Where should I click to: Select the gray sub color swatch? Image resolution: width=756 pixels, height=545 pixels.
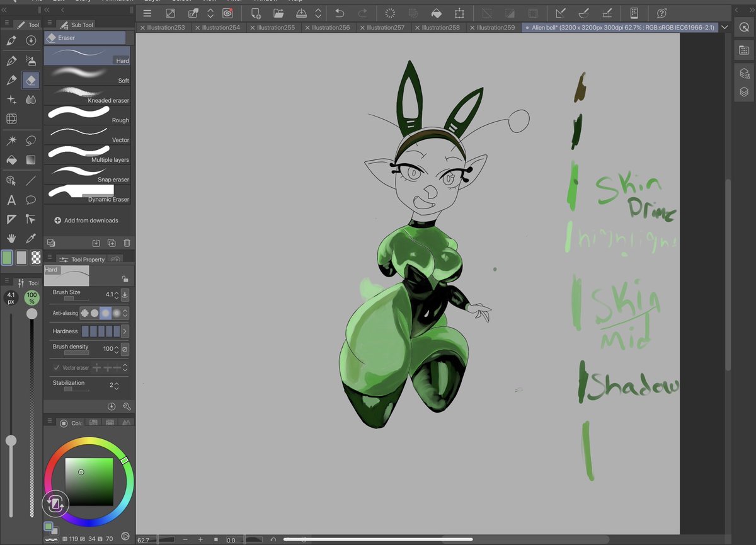point(21,257)
